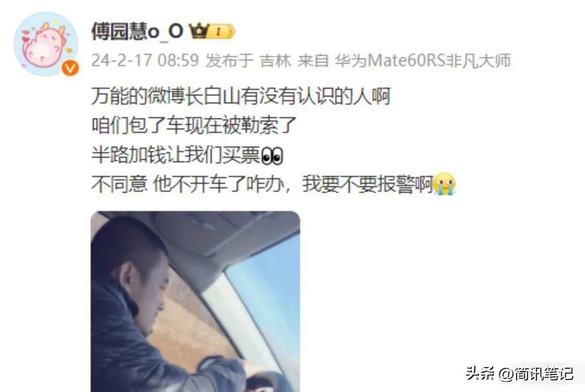Click the 来自 source label
This screenshot has width=585, height=392.
[x=313, y=60]
